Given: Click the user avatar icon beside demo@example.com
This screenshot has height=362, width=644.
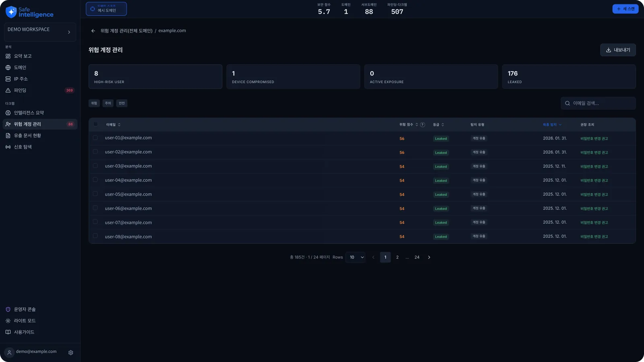Looking at the screenshot, I should pos(9,352).
